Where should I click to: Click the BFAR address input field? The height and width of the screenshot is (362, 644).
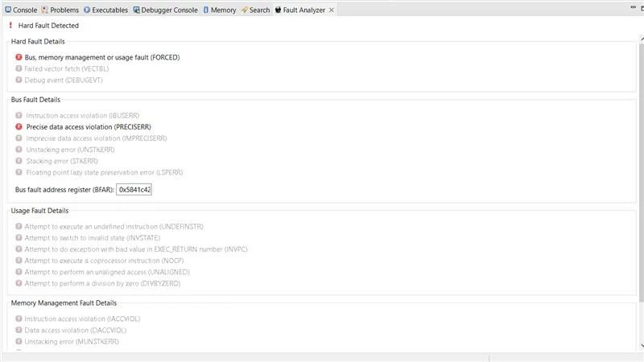(134, 190)
